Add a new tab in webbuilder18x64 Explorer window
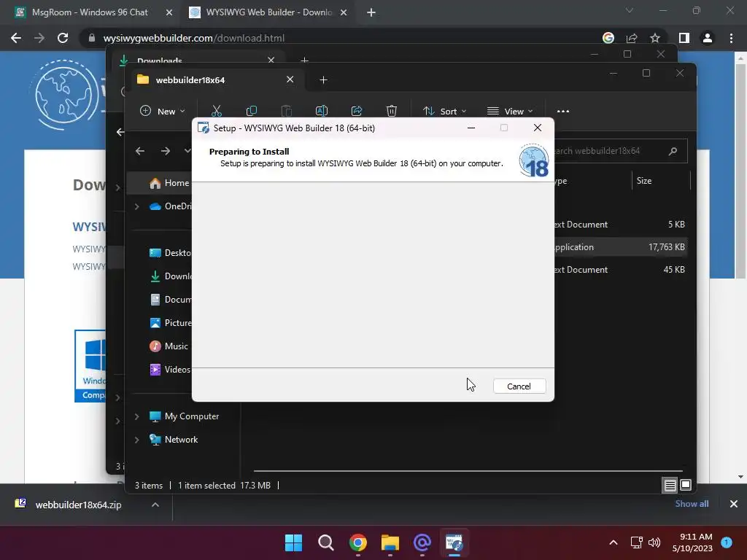The height and width of the screenshot is (560, 747). point(323,80)
